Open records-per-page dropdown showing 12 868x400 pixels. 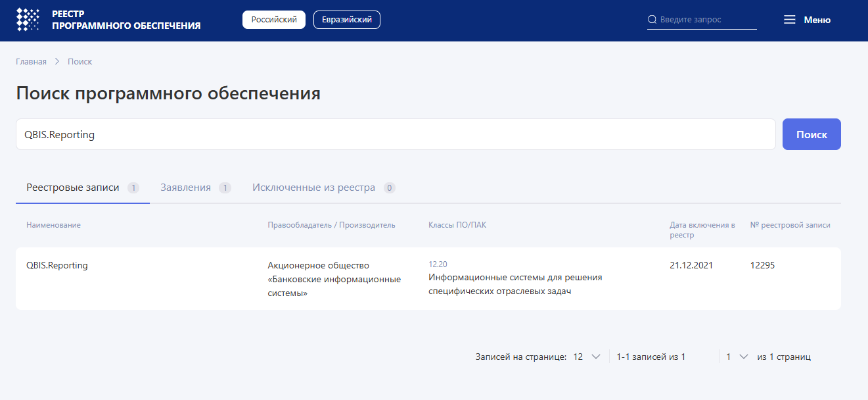pyautogui.click(x=587, y=357)
